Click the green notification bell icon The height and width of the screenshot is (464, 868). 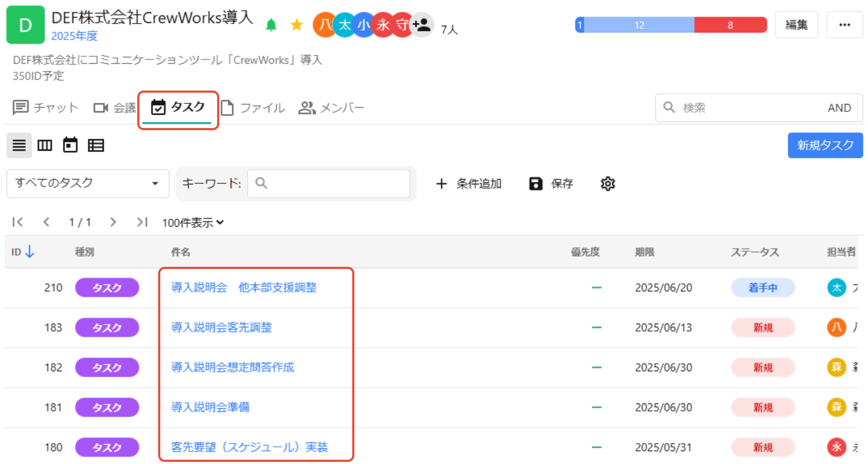pos(271,25)
